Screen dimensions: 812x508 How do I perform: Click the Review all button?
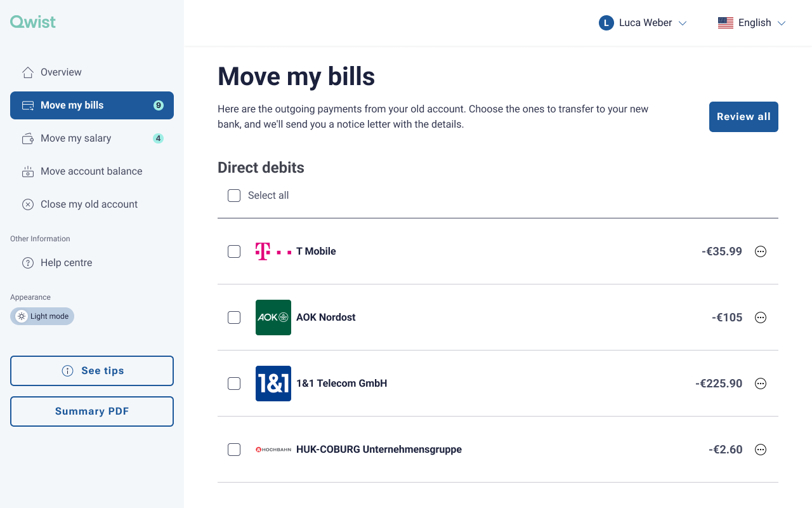click(743, 117)
